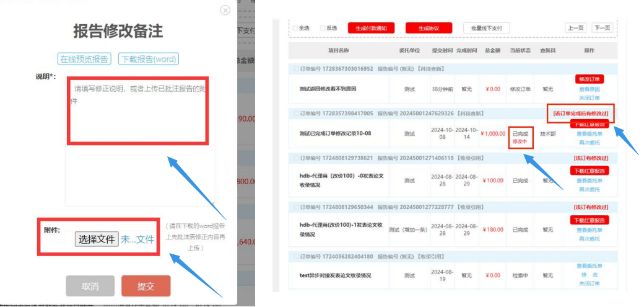644x307 pixels.
Task: Click the red 生成付款通知 button
Action: coord(370,28)
